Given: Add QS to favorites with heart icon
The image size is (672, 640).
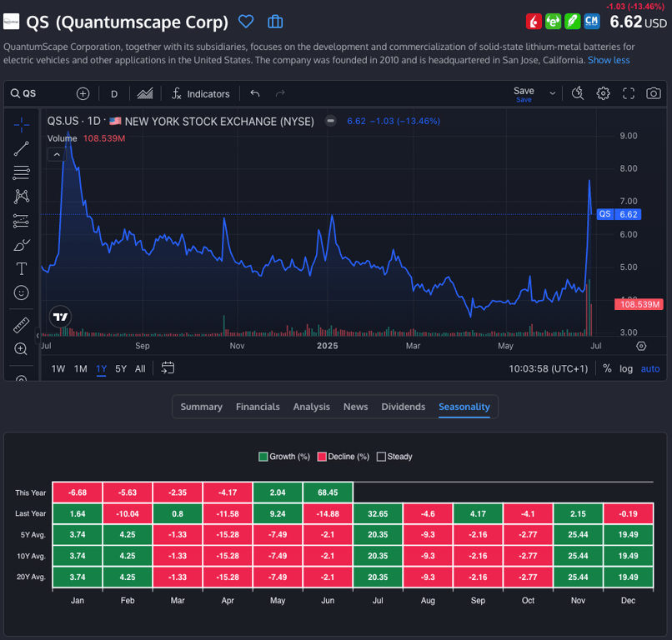Looking at the screenshot, I should pyautogui.click(x=245, y=22).
